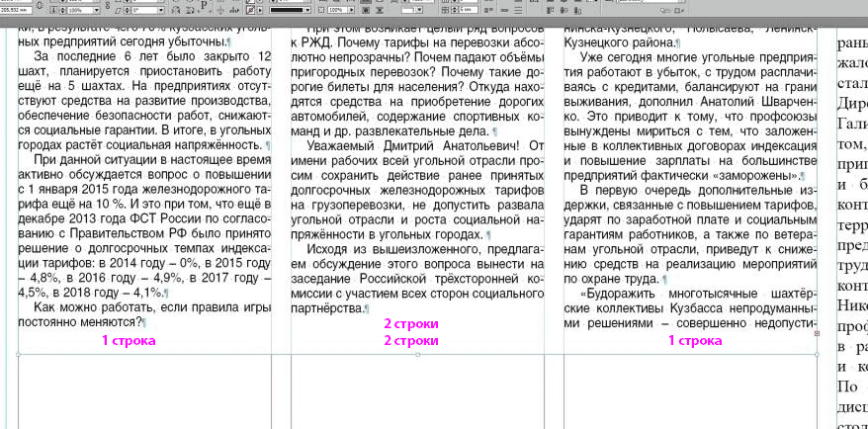Open the shear angle dropdown
This screenshot has width=868, height=429.
(x=161, y=10)
